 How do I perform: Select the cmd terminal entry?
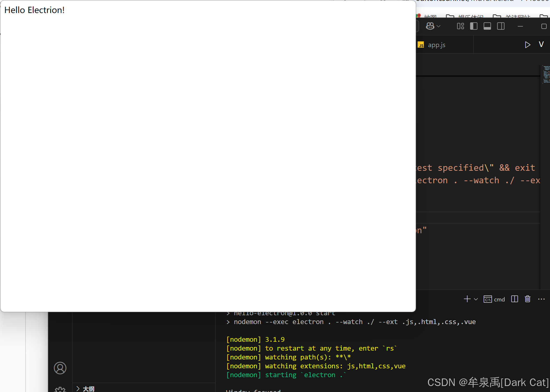[x=494, y=299]
